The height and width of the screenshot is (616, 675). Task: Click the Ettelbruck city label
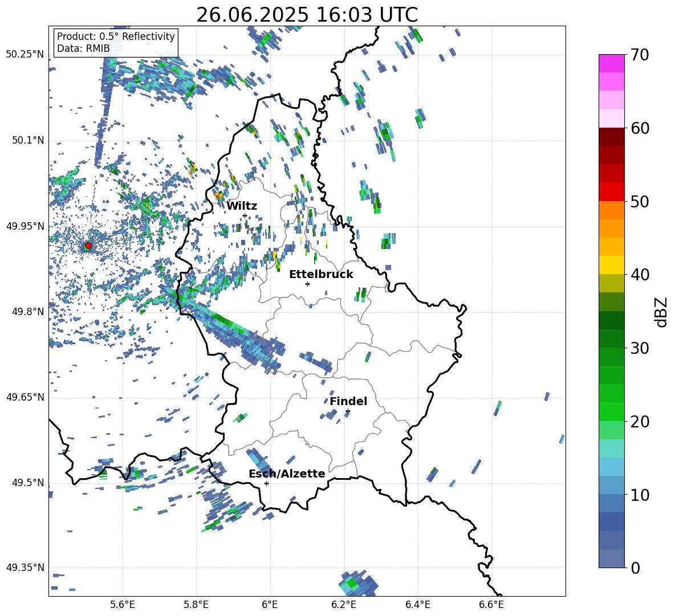click(321, 275)
